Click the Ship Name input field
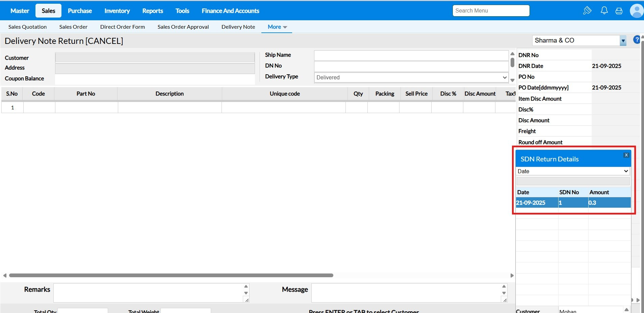This screenshot has width=644, height=313. coord(411,55)
